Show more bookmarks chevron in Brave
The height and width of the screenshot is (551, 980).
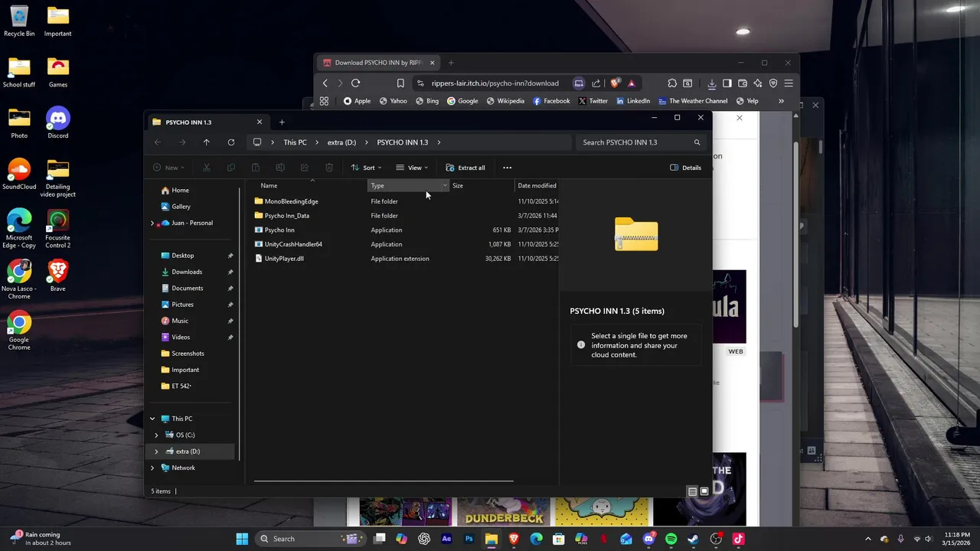[x=781, y=101]
